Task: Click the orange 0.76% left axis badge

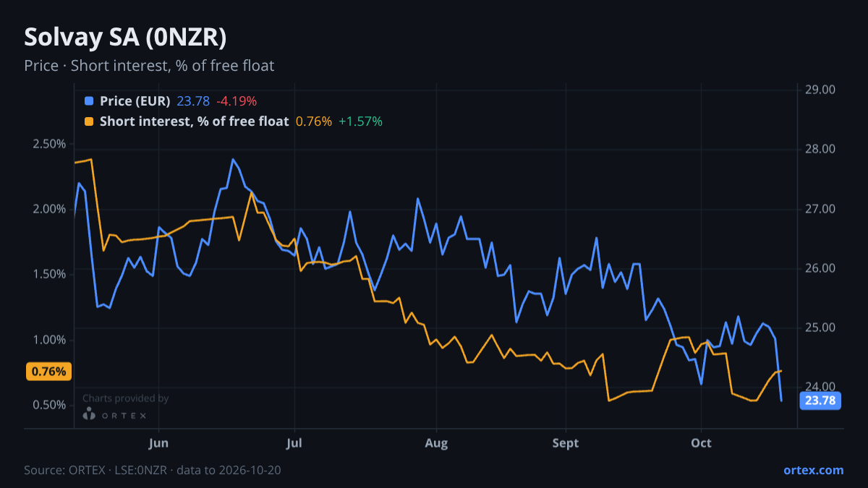Action: (49, 372)
